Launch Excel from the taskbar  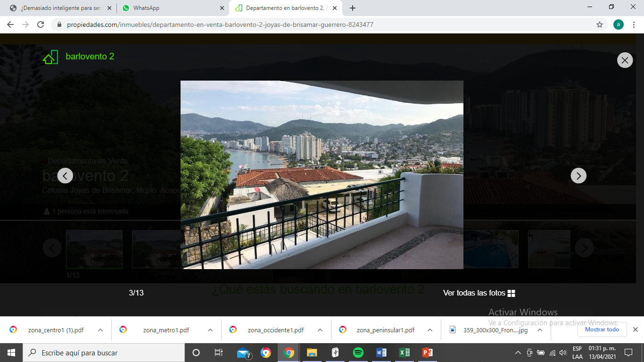405,353
